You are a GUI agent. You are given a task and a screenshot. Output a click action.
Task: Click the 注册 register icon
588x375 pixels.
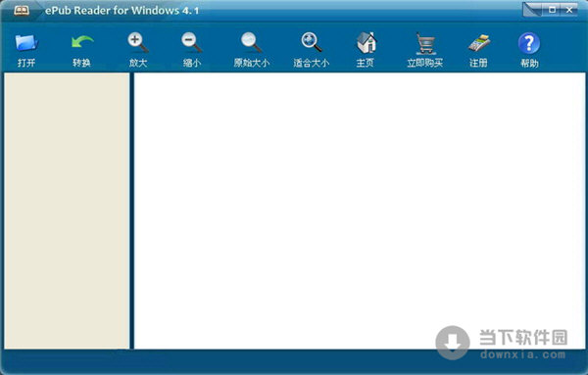click(x=479, y=43)
